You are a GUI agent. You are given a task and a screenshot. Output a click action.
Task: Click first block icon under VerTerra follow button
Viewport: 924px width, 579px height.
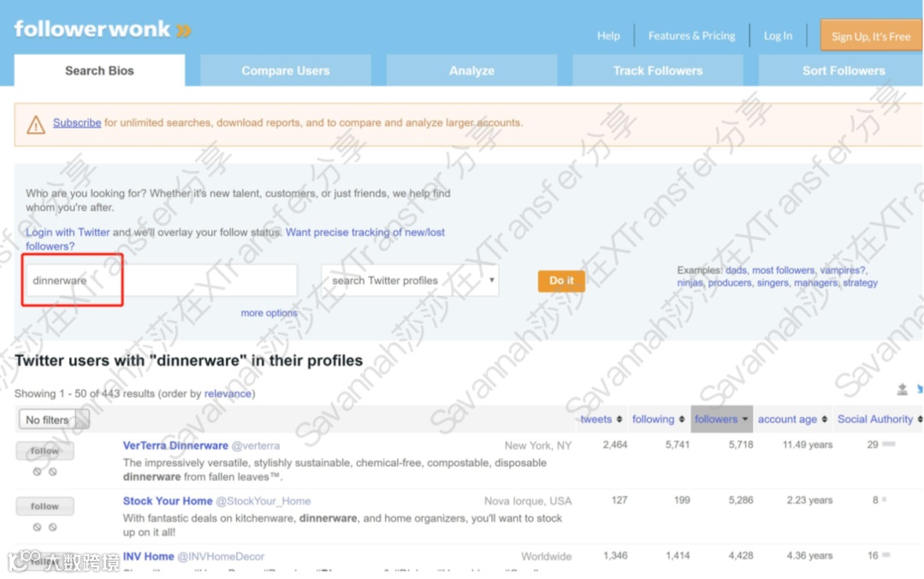coord(37,471)
